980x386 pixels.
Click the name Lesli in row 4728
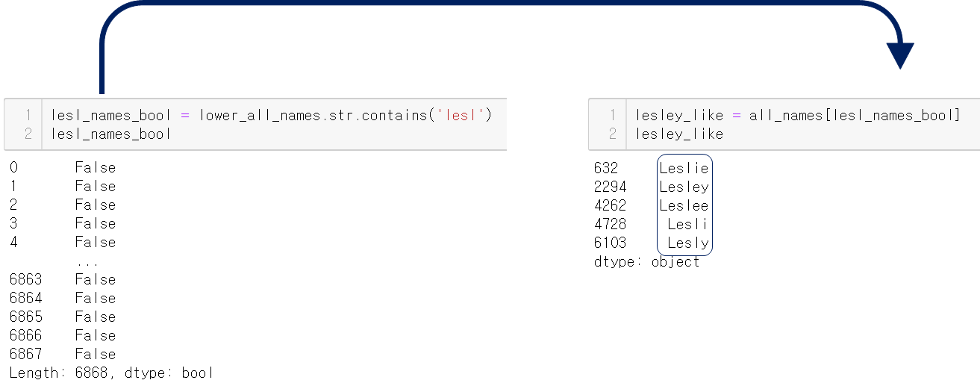688,224
